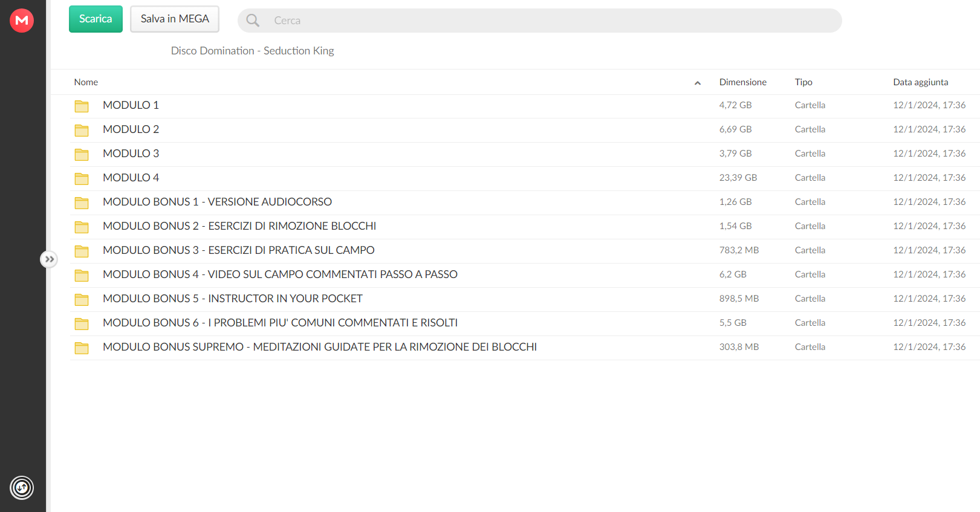The width and height of the screenshot is (980, 512).
Task: Click the Disco Domination - Seduction King folder title
Action: tap(252, 51)
